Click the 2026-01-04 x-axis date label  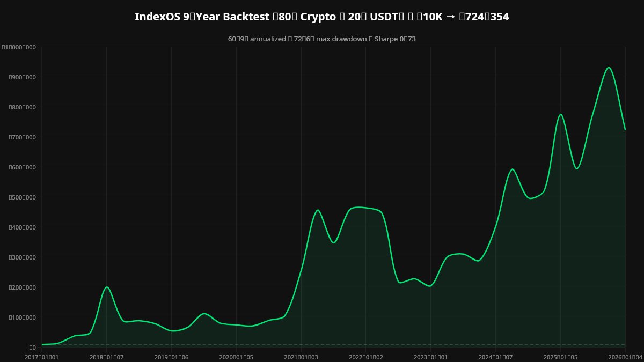625,357
